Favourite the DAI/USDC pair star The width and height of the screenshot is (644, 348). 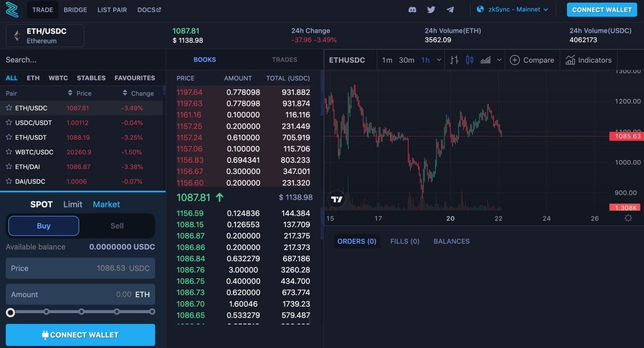click(9, 181)
